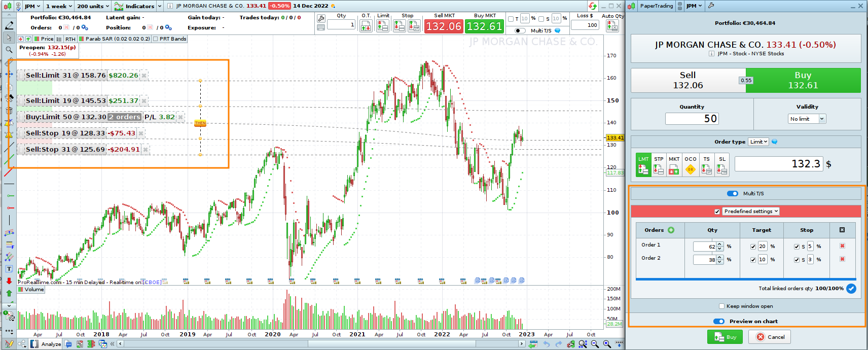This screenshot has height=350, width=868.
Task: Uncheck Predefined settings checkbox
Action: [x=717, y=212]
